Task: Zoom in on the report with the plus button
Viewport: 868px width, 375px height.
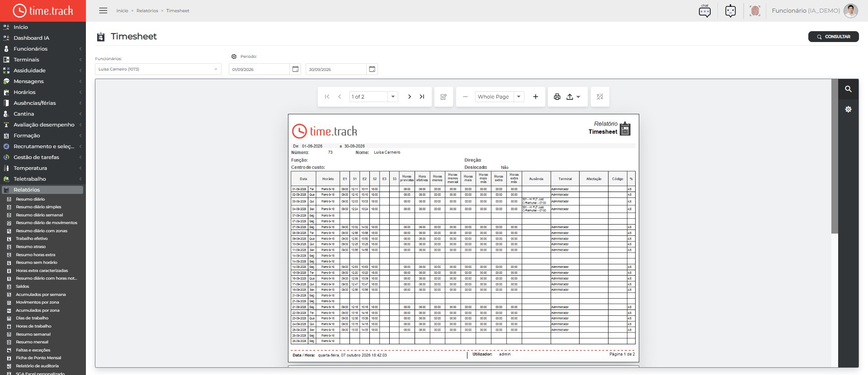Action: pyautogui.click(x=535, y=97)
